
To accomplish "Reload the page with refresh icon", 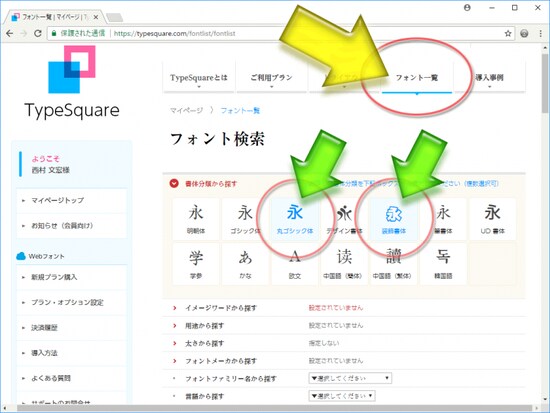I will click(x=38, y=33).
